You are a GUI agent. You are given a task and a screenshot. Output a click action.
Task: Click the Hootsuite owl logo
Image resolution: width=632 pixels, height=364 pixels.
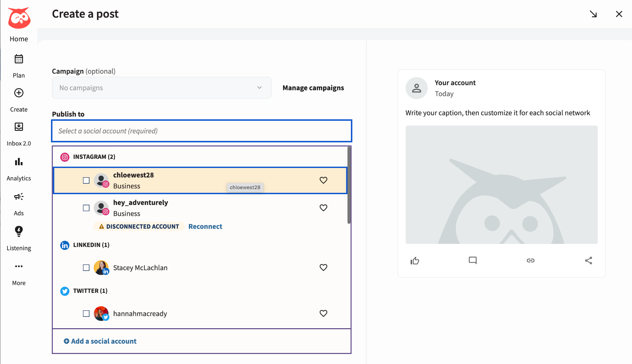19,18
